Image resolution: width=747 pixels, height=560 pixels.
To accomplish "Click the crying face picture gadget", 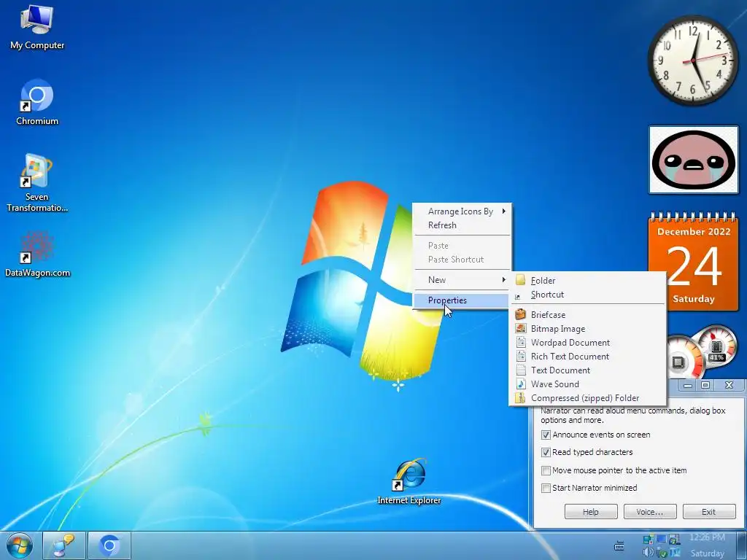I will tap(693, 160).
